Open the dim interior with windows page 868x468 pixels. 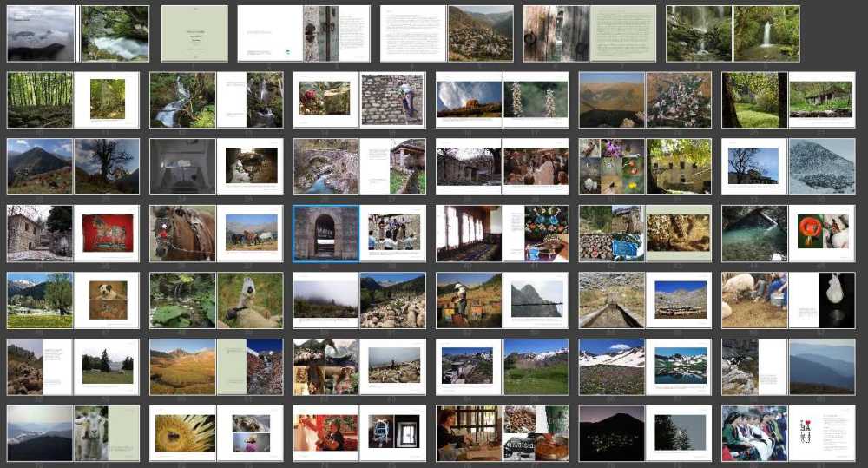click(469, 234)
